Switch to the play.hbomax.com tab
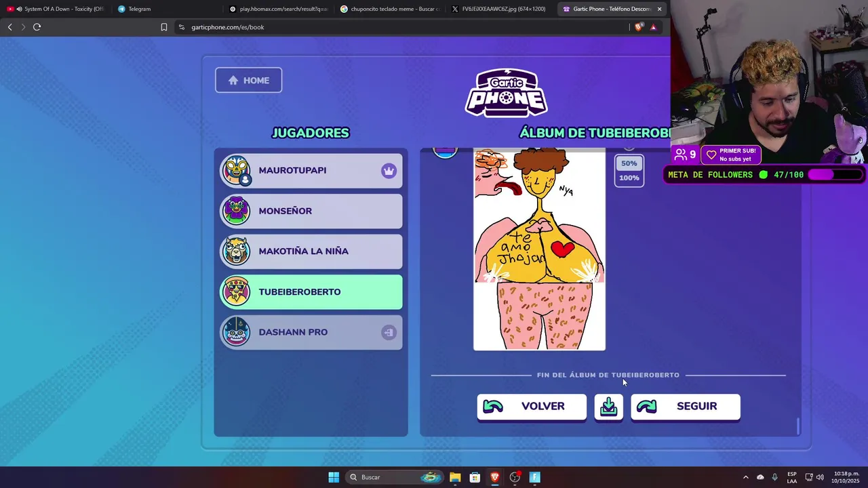 click(x=278, y=9)
